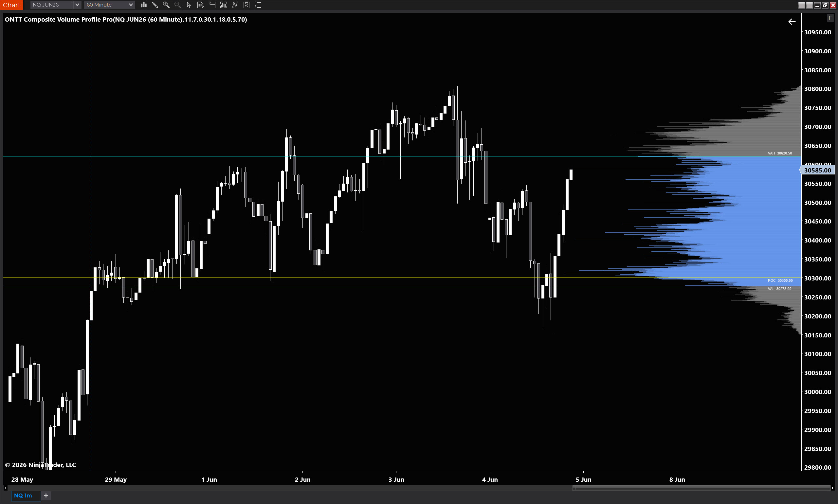Click the zoom out magnifier icon
The width and height of the screenshot is (838, 504).
tap(177, 5)
